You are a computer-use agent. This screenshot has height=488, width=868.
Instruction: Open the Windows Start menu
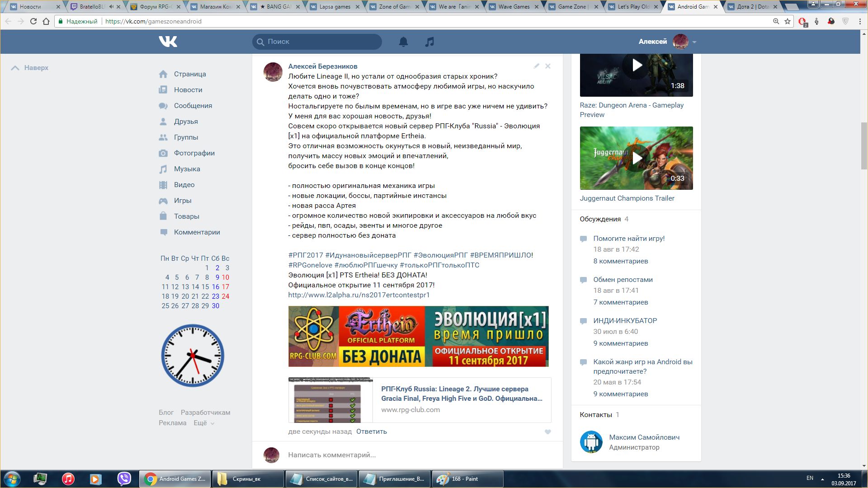click(12, 479)
